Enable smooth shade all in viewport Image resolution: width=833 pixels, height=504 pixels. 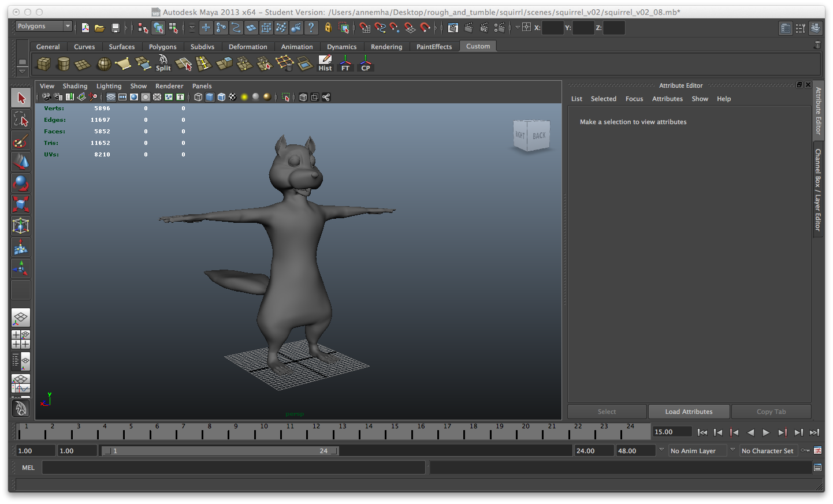click(209, 97)
